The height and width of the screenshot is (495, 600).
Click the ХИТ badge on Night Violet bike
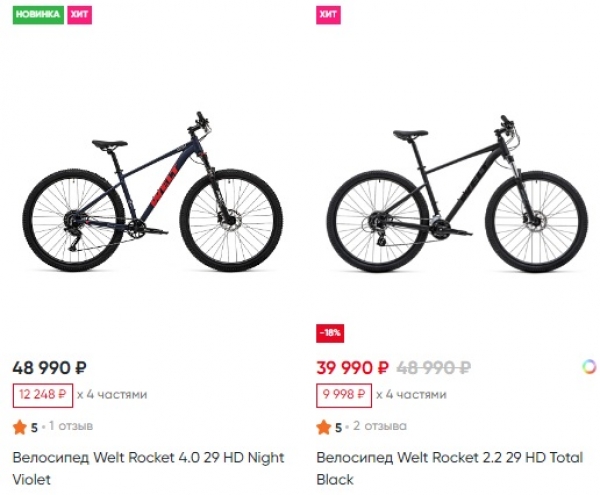79,16
